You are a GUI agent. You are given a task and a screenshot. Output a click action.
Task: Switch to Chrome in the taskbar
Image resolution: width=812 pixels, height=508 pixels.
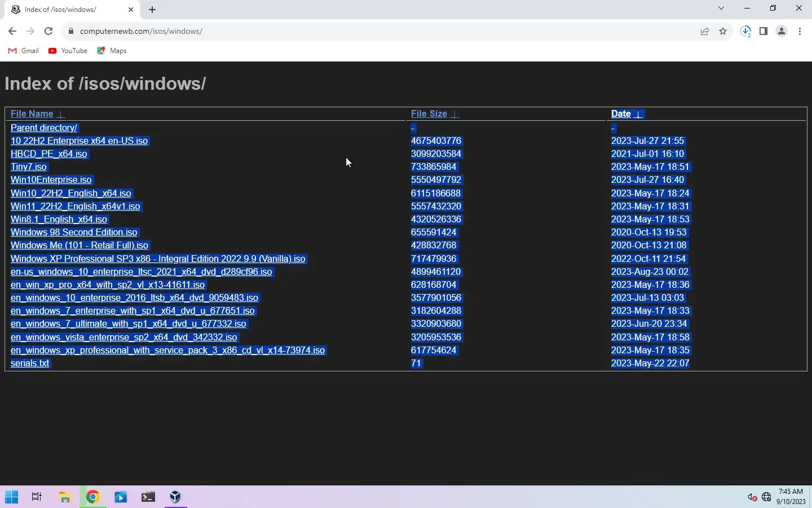(x=93, y=497)
